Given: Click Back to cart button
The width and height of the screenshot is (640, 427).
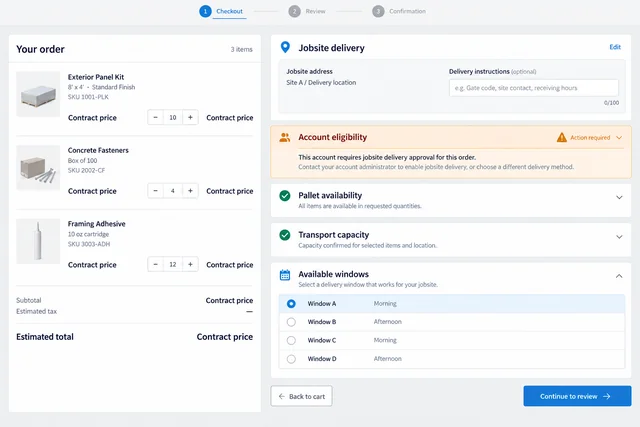Looking at the screenshot, I should (x=301, y=396).
